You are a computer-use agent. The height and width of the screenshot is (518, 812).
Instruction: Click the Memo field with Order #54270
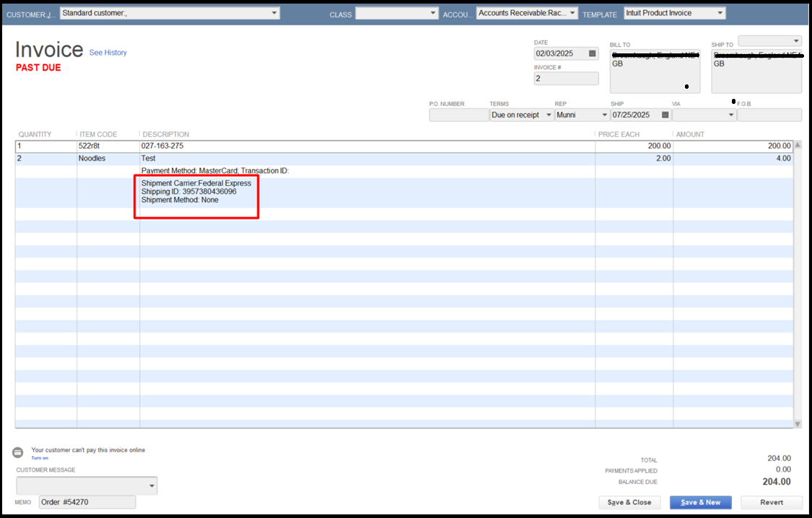(x=87, y=502)
